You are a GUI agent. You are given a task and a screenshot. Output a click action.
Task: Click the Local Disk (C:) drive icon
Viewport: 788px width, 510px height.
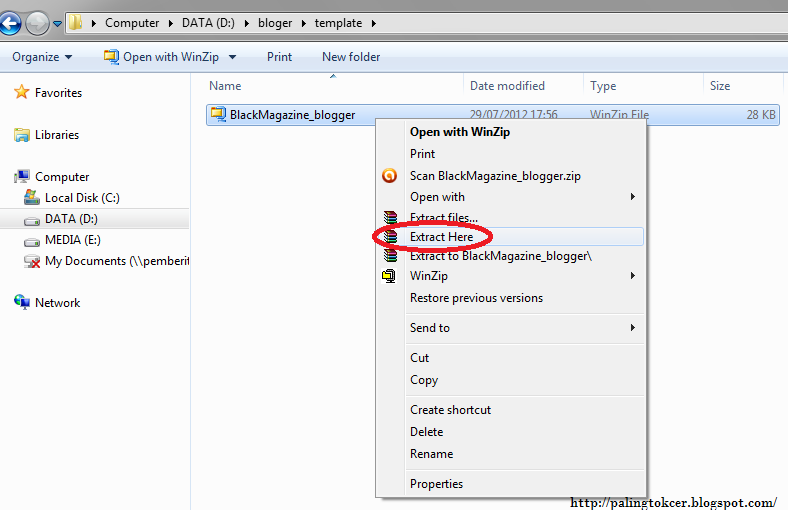tap(32, 197)
